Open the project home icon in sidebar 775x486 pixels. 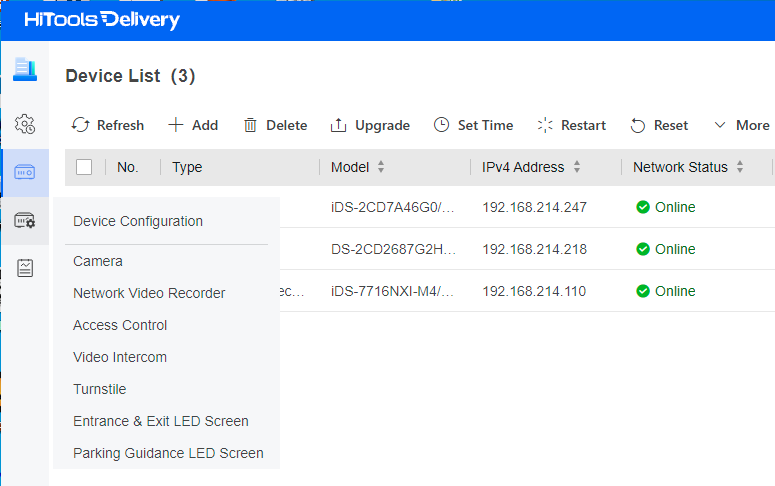click(24, 69)
